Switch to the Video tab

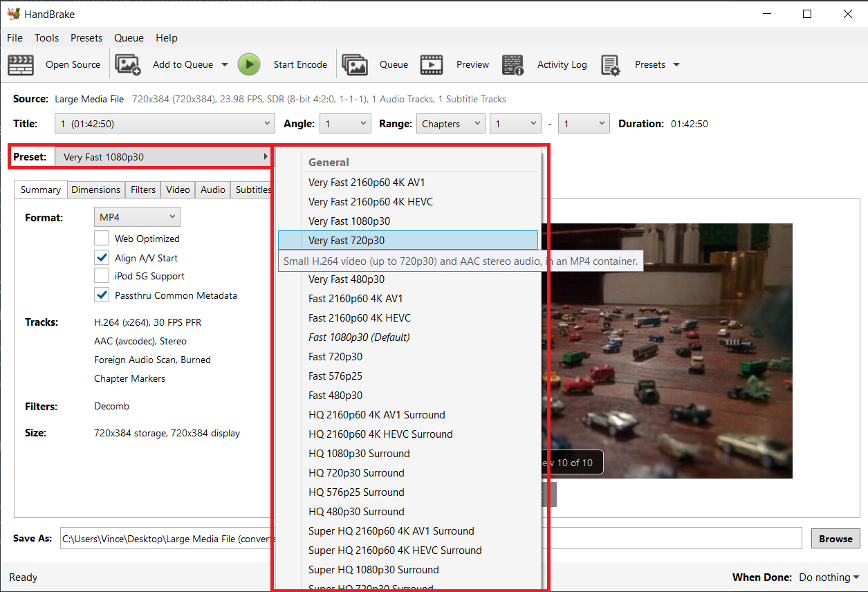[x=178, y=189]
